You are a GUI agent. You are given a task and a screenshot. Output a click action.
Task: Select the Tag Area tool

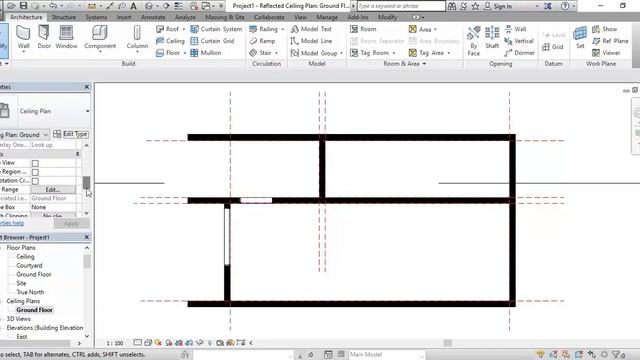[427, 53]
